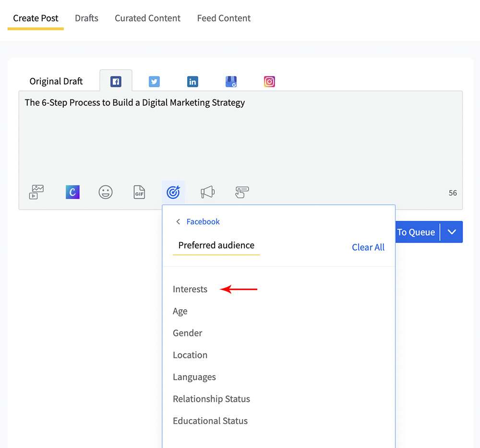Select the Instagram post tab
The width and height of the screenshot is (480, 448).
269,82
